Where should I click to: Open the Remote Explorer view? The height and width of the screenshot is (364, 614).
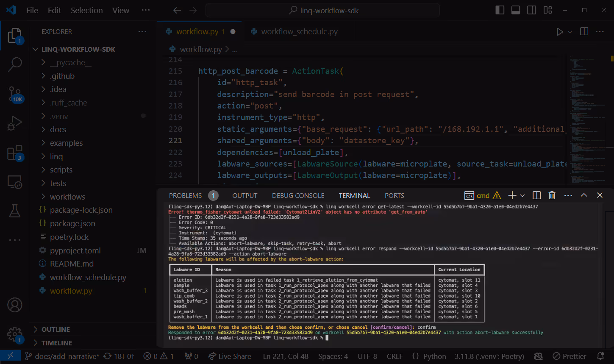coord(15,182)
